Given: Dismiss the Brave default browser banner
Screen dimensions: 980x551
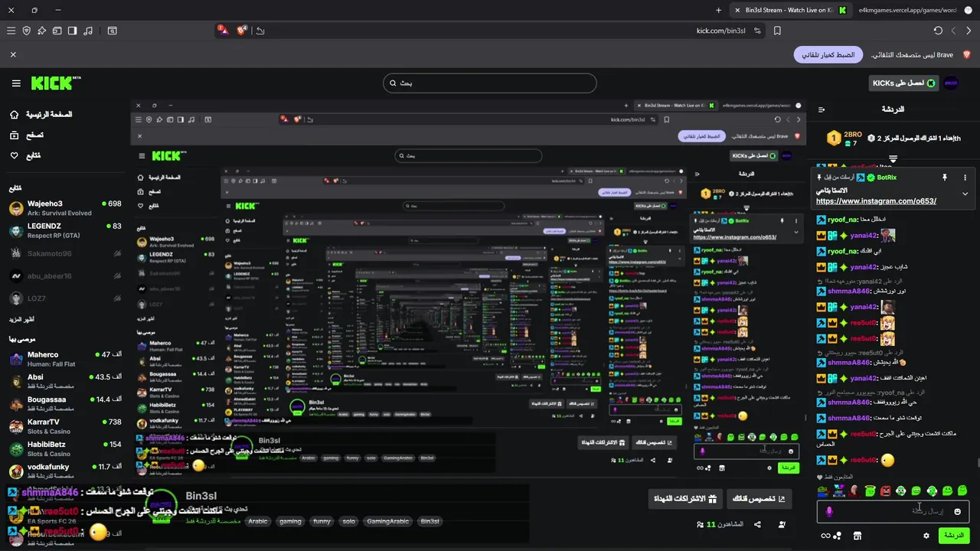Looking at the screenshot, I should point(13,55).
